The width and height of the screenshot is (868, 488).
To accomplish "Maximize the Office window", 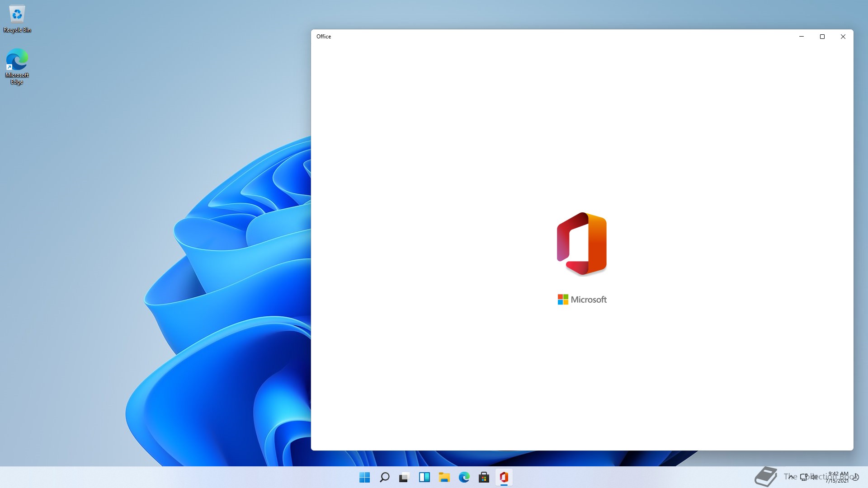I will 822,37.
